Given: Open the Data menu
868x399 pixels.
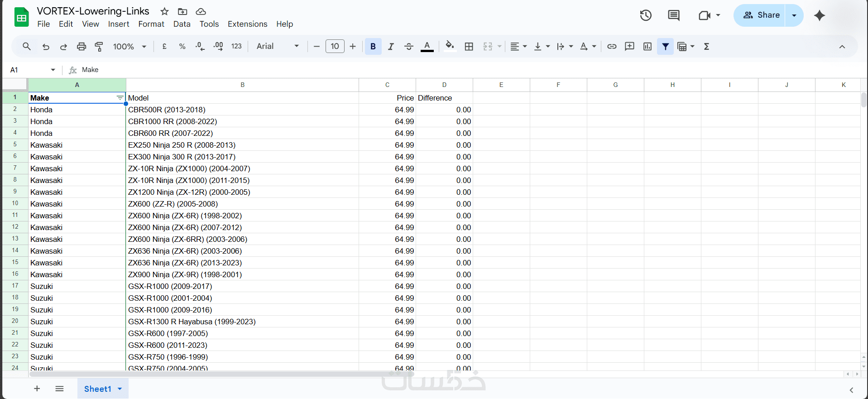Looking at the screenshot, I should click(182, 24).
